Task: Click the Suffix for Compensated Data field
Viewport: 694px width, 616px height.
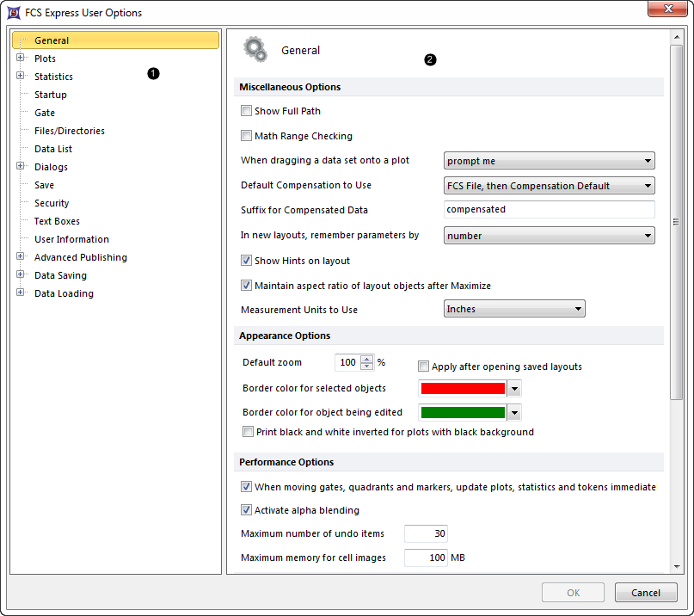Action: coord(549,210)
